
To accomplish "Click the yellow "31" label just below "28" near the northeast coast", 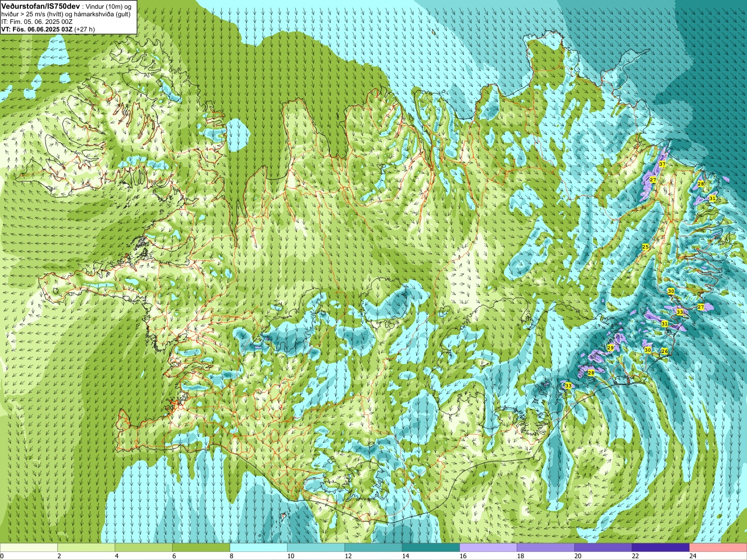I will click(713, 198).
